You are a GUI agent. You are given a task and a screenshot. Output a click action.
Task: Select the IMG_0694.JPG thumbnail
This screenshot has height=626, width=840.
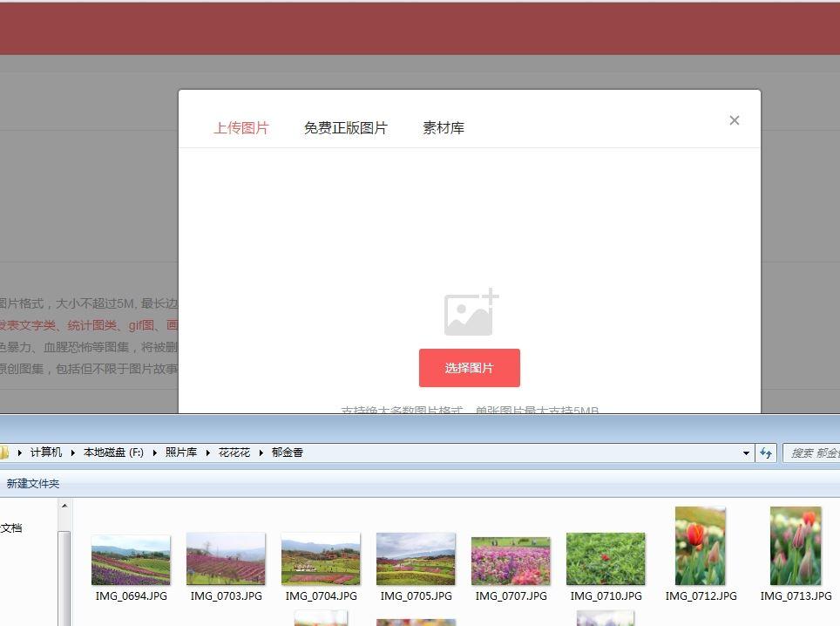pyautogui.click(x=131, y=560)
